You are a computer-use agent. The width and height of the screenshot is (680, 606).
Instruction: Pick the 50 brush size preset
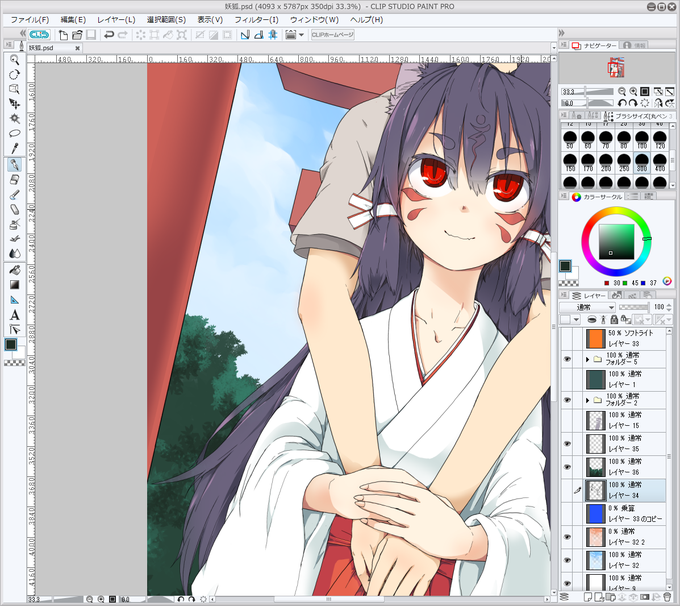point(570,140)
